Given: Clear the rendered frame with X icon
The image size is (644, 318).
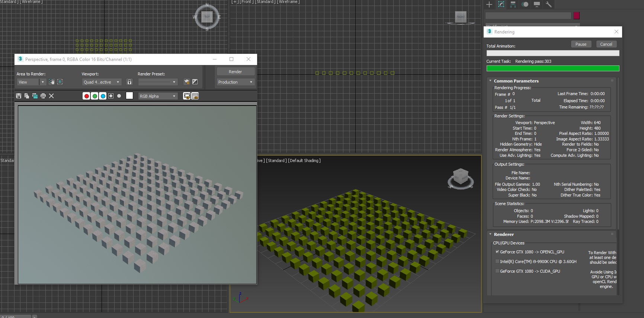Looking at the screenshot, I should click(x=51, y=96).
